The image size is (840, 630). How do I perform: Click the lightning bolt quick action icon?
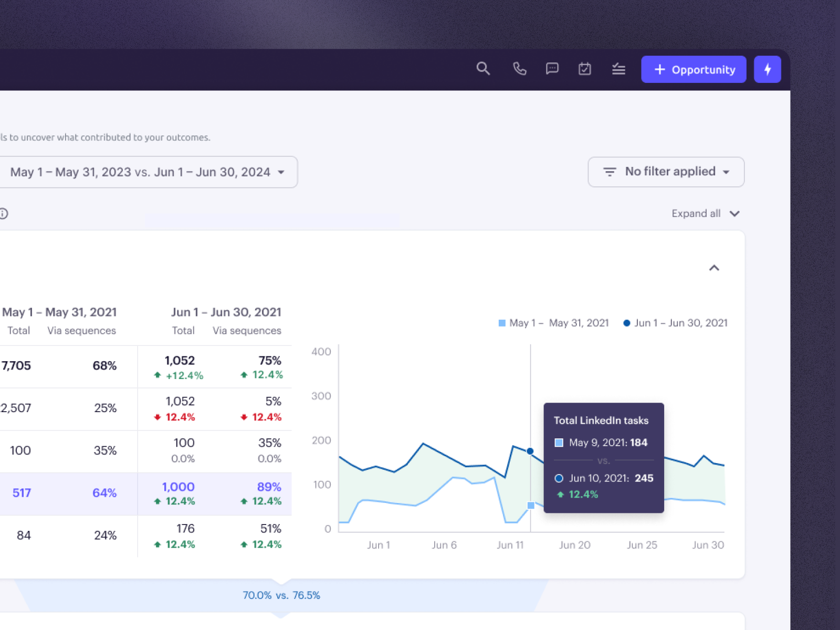pos(768,69)
